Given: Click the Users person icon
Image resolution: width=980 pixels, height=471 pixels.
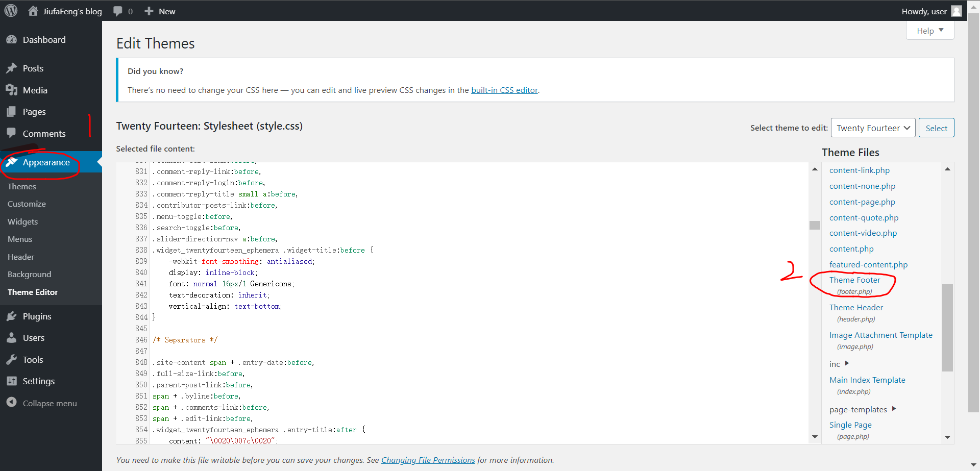Looking at the screenshot, I should [x=11, y=338].
